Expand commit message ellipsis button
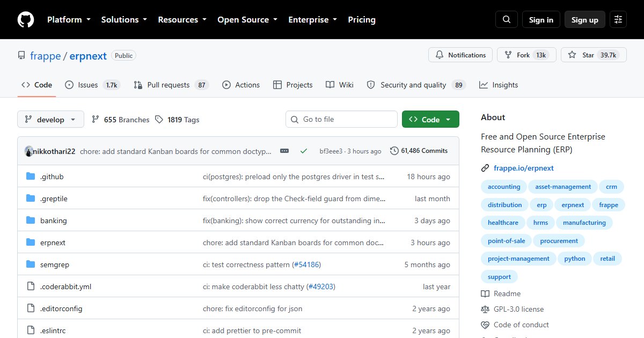The height and width of the screenshot is (338, 644). click(x=284, y=151)
